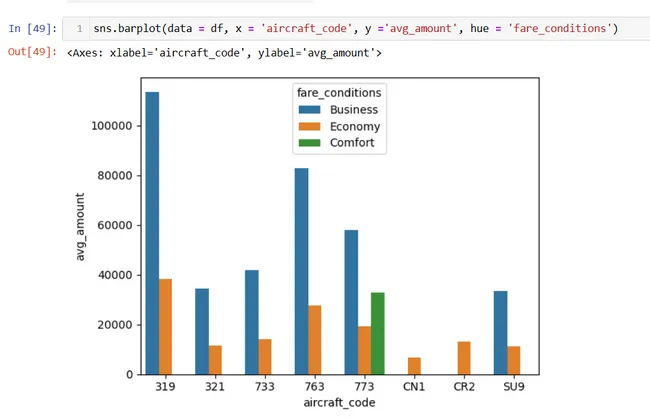The image size is (650, 418).
Task: Click the Comfort green legend swatch
Action: tap(309, 143)
